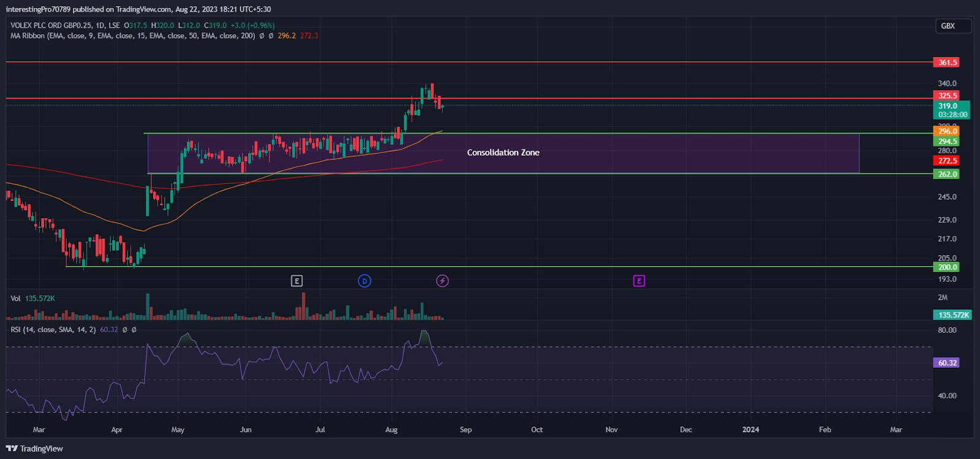The width and height of the screenshot is (980, 459).
Task: Click the May label on the time axis
Action: pos(178,430)
